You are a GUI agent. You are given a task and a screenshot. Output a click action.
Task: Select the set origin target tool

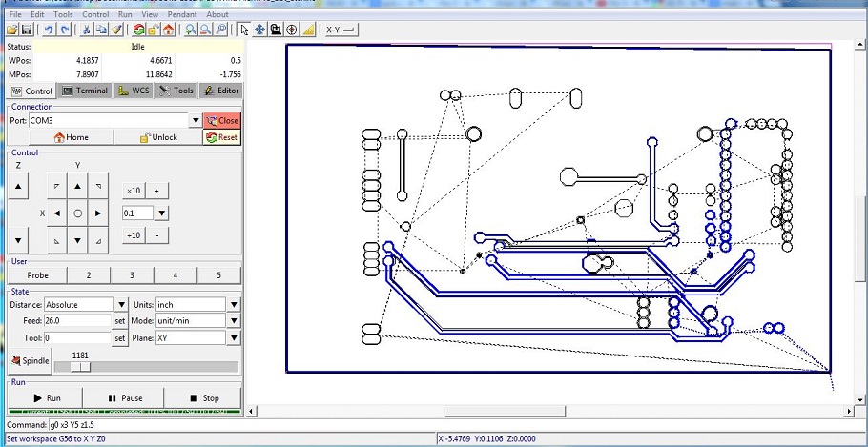point(292,30)
